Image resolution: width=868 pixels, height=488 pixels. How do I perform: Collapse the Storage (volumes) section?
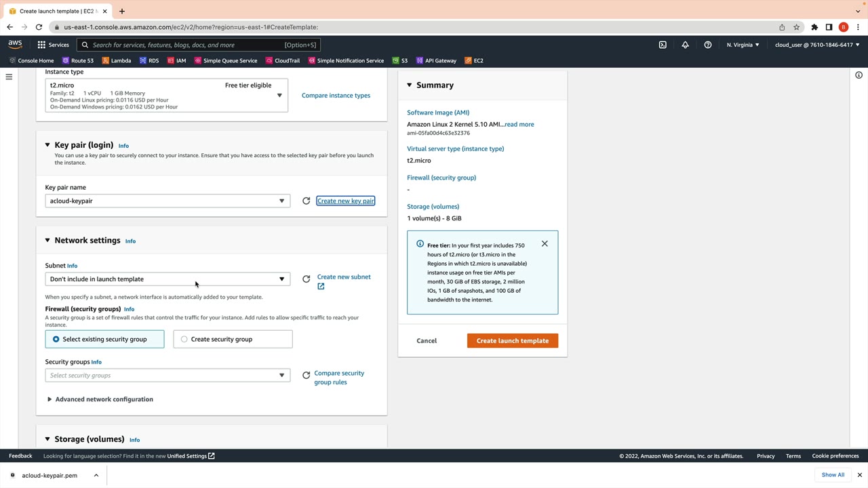click(47, 439)
